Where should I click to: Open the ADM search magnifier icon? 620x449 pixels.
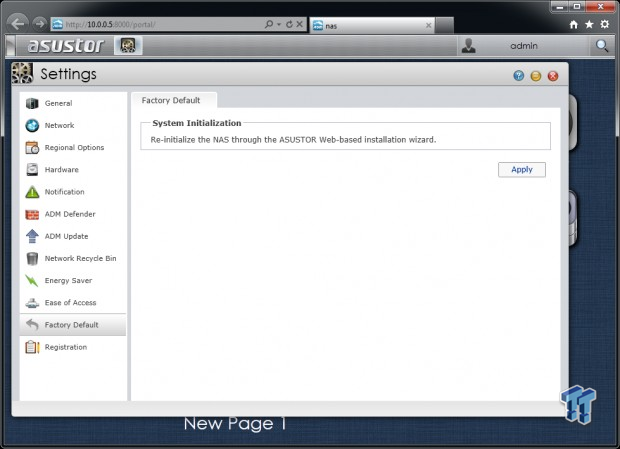tap(602, 46)
